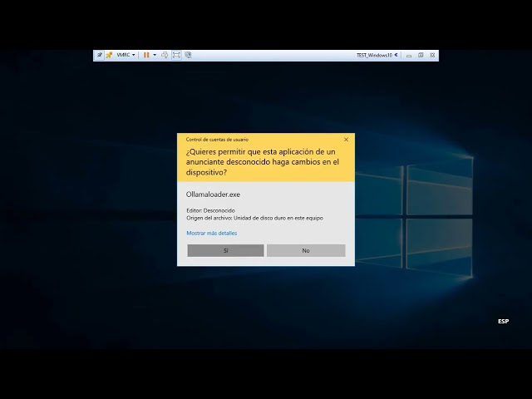Close the User Account Control dialog

tap(346, 140)
